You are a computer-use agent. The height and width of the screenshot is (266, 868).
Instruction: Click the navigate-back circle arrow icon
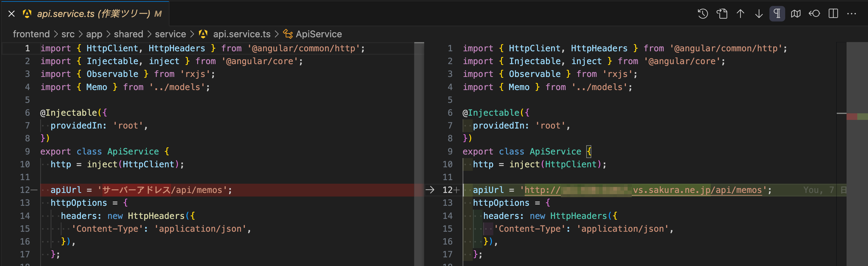(814, 14)
